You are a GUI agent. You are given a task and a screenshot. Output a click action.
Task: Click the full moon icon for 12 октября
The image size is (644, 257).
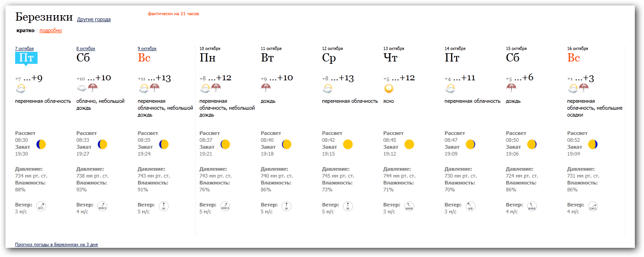[x=348, y=145]
